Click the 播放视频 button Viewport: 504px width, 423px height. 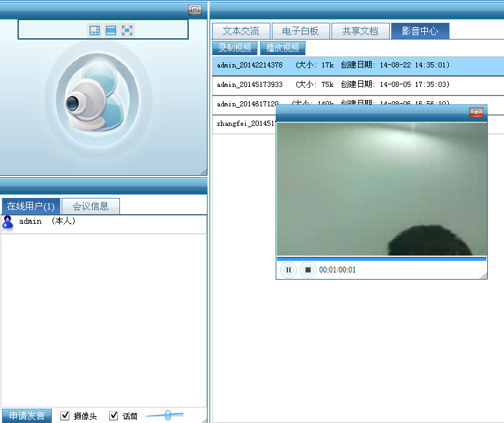coord(283,48)
